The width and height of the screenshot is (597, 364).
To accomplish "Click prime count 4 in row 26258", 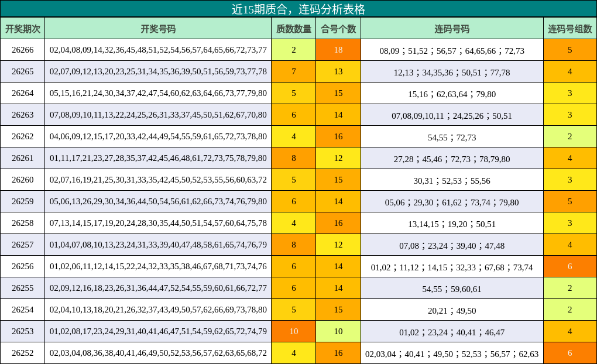I will pyautogui.click(x=294, y=223).
